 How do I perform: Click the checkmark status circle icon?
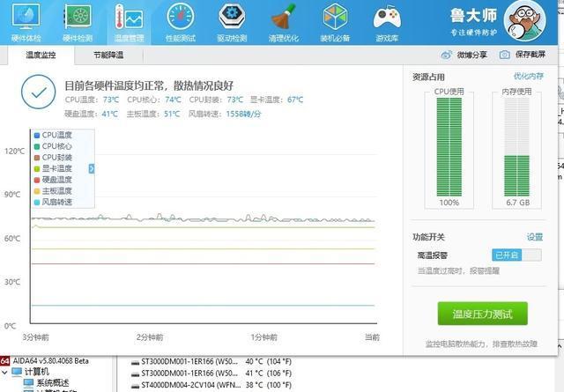click(38, 92)
